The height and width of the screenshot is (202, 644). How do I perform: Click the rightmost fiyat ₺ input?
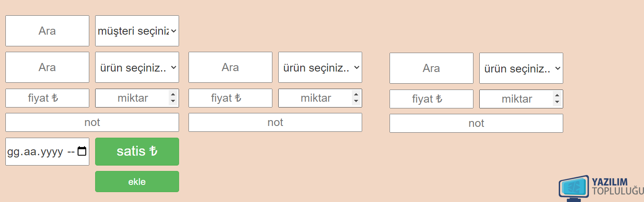431,99
